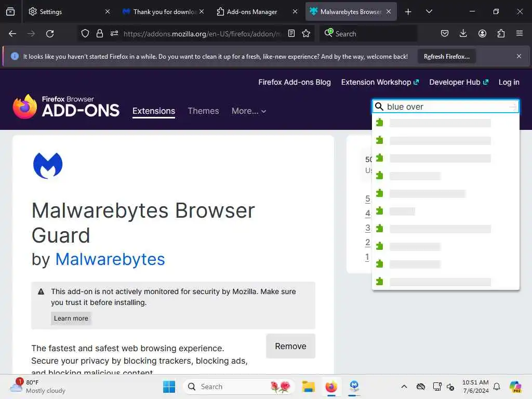
Task: Open File Explorer from taskbar
Action: pyautogui.click(x=309, y=387)
